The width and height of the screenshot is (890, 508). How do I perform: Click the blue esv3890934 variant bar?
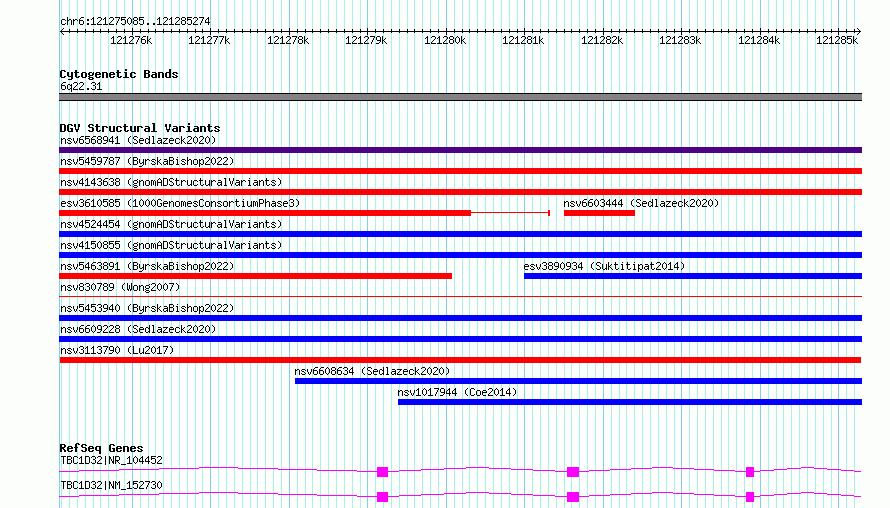pyautogui.click(x=693, y=276)
